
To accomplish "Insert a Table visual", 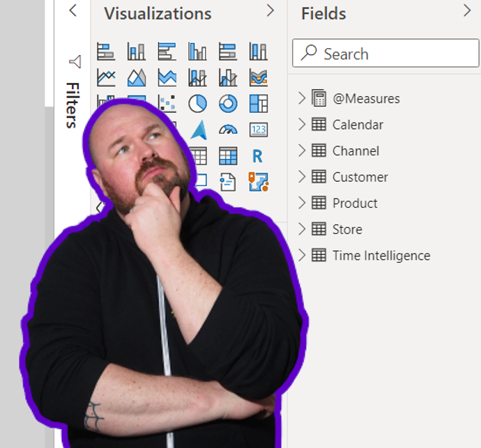I will pyautogui.click(x=199, y=156).
